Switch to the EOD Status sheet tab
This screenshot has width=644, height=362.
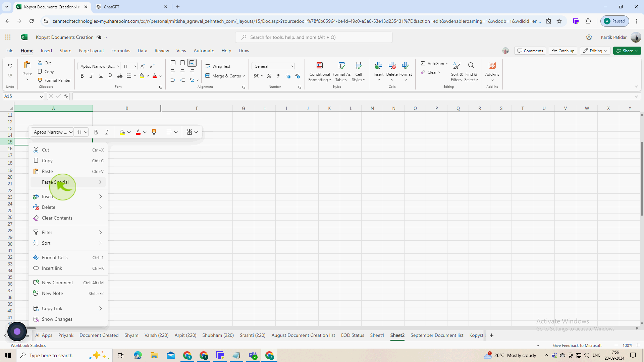(353, 335)
